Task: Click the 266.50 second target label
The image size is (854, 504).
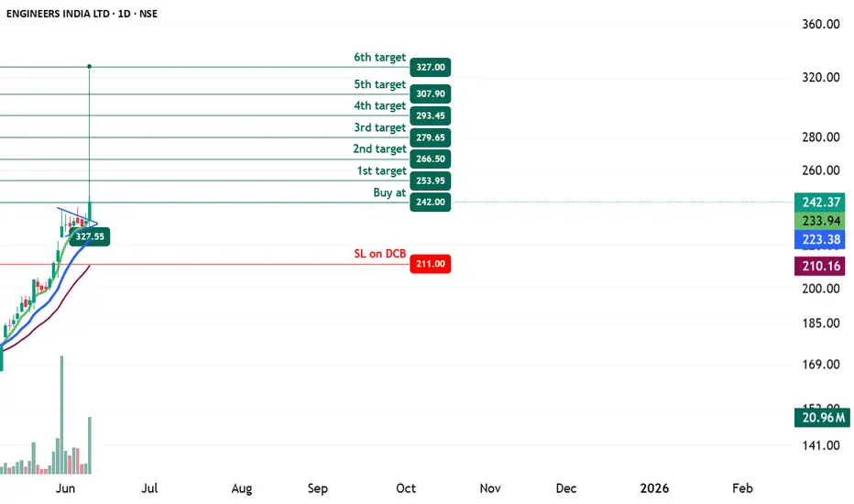Action: pos(431,159)
